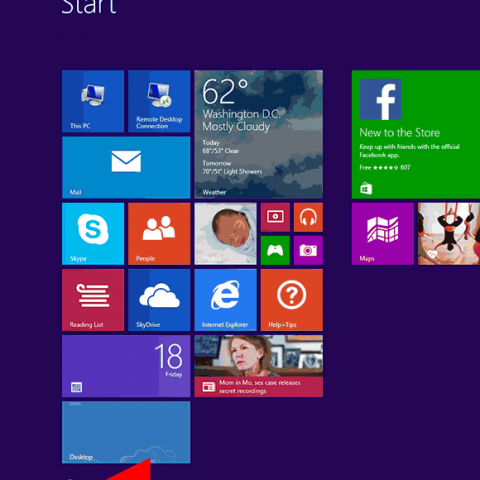Image resolution: width=480 pixels, height=480 pixels.
Task: Open the This PC tile
Action: coord(93,101)
